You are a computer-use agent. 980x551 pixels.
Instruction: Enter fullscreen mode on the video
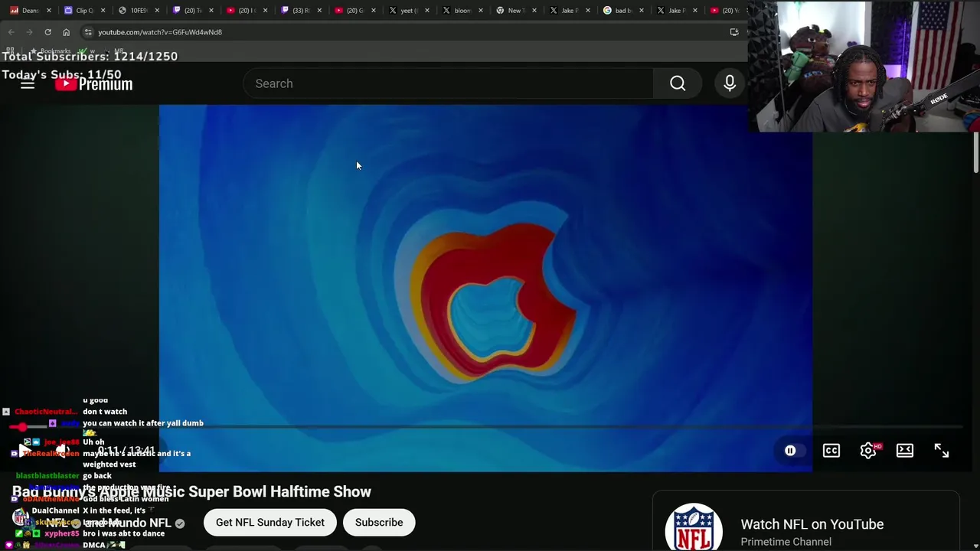[942, 451]
